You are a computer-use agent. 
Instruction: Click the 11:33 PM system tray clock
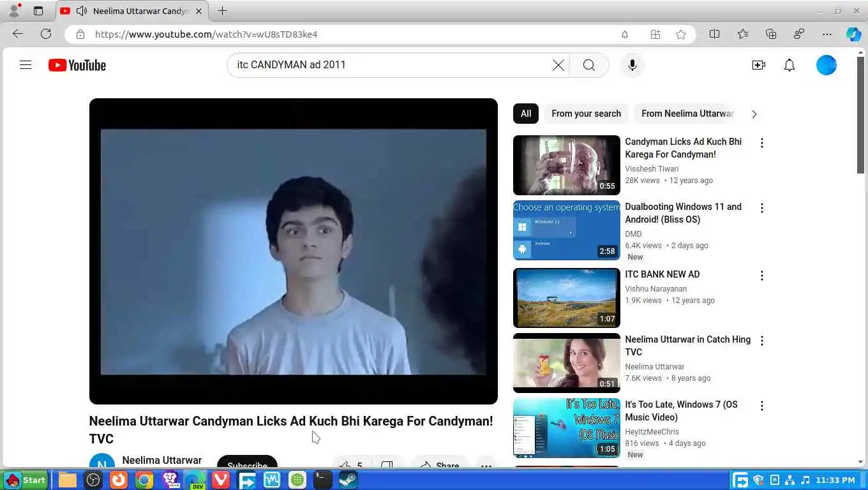click(835, 480)
